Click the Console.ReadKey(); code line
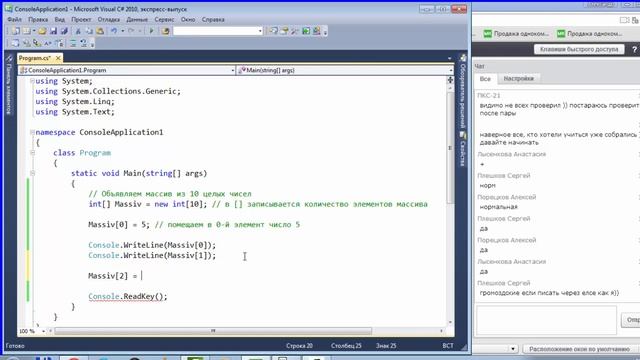 pyautogui.click(x=128, y=296)
